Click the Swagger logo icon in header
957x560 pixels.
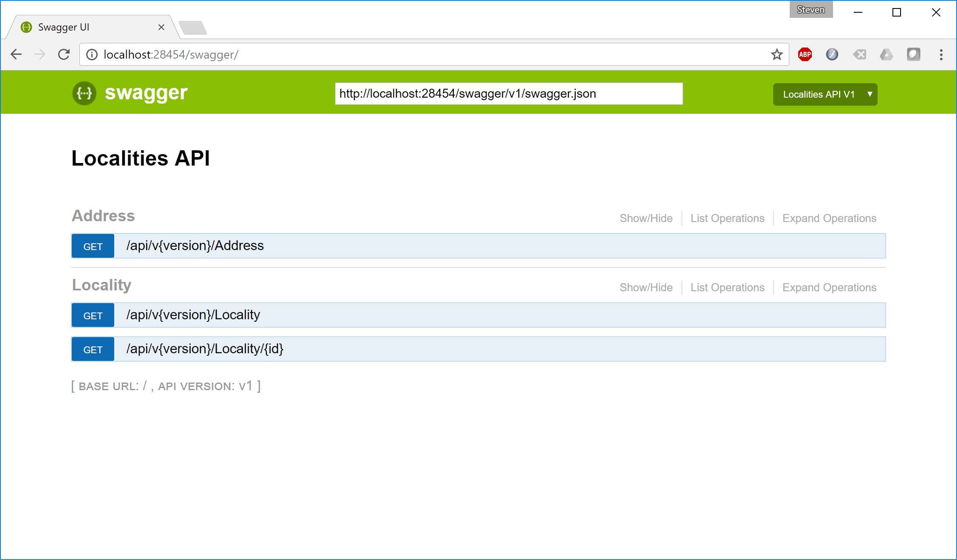click(84, 93)
